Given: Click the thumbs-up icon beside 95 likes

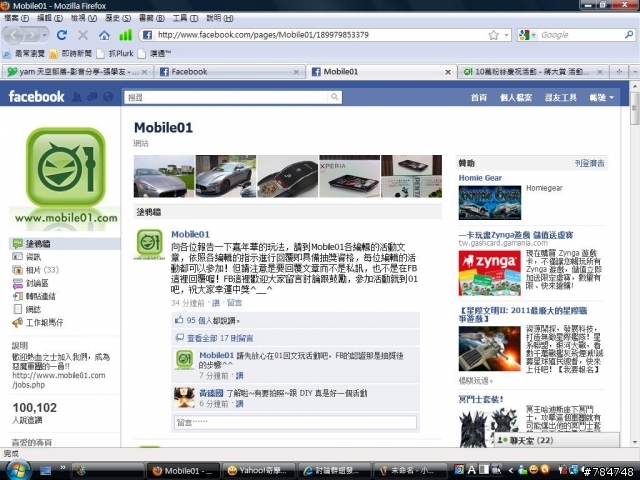Looking at the screenshot, I should [x=179, y=320].
